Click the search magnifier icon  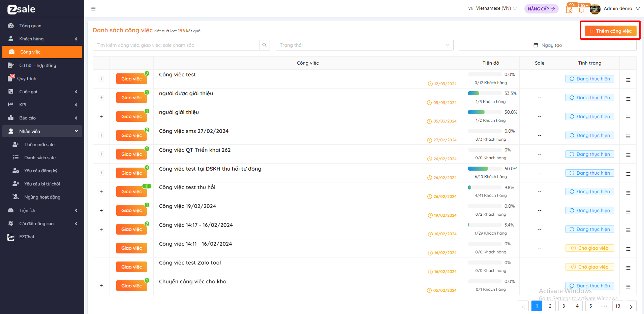[x=265, y=45]
